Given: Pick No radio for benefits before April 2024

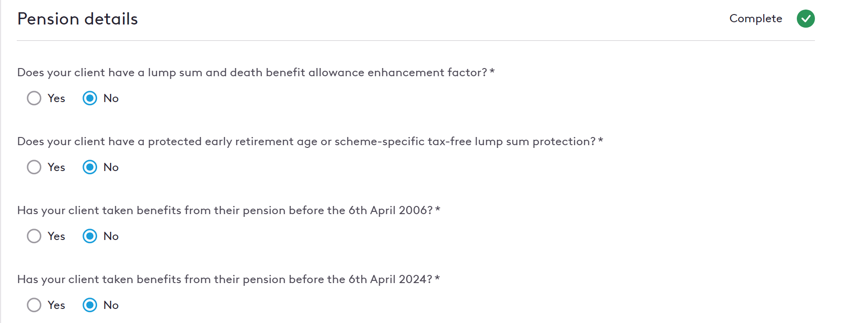Looking at the screenshot, I should coord(90,305).
